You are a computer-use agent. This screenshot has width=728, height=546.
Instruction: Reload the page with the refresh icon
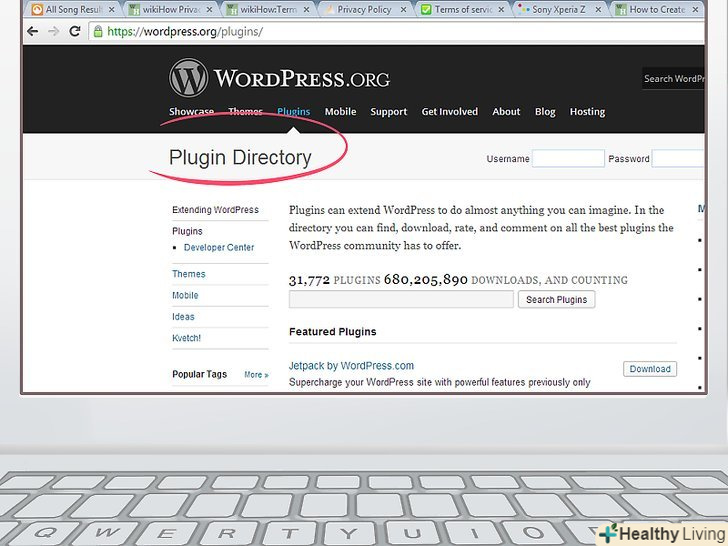tap(74, 31)
